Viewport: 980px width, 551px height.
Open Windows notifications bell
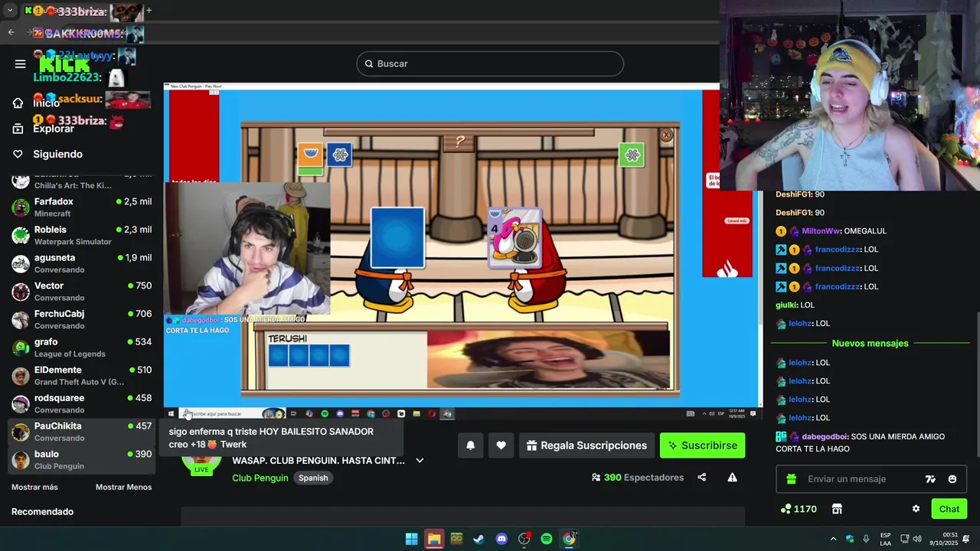[x=966, y=539]
